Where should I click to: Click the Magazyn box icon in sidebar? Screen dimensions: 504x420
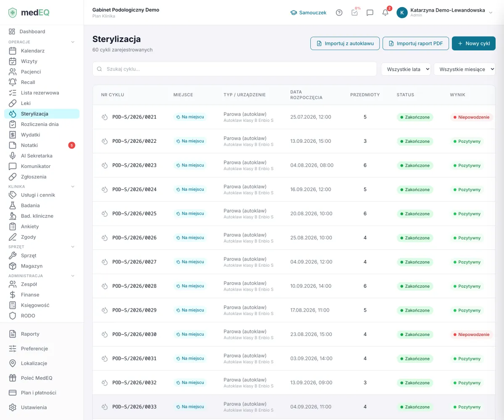pyautogui.click(x=13, y=266)
